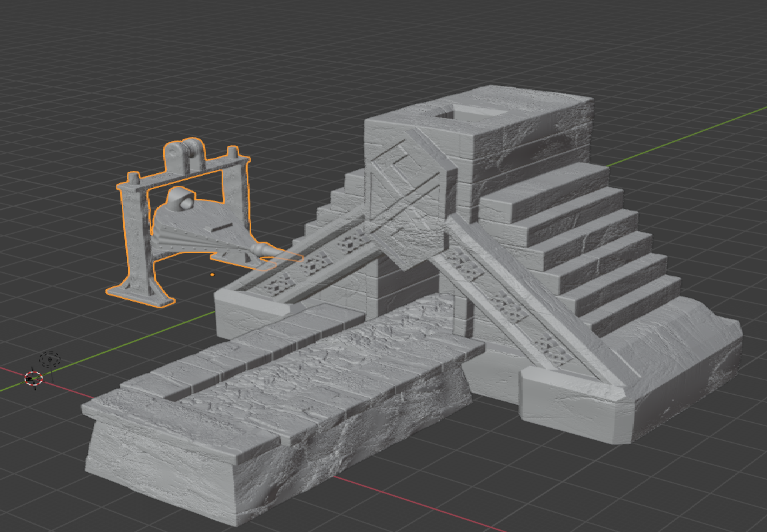
Task: Select the stone staircase model
Action: (479, 264)
